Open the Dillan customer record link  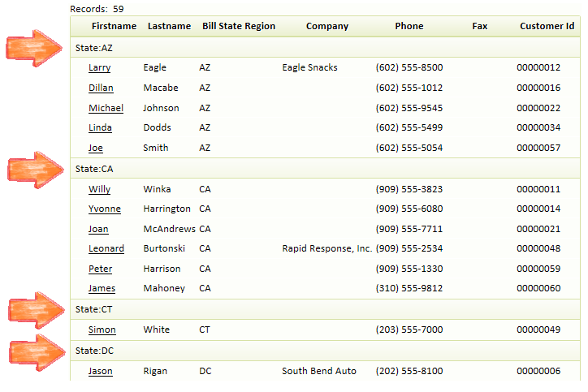(101, 88)
